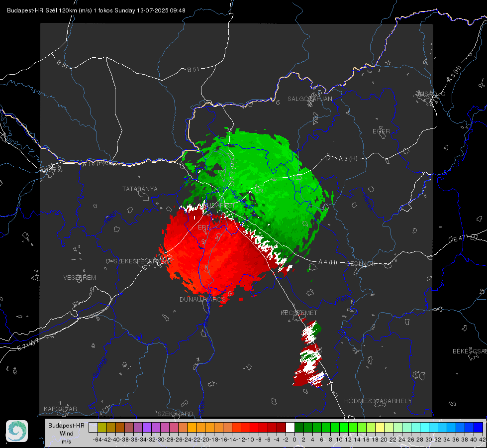
Task: Click the VESZPRÉM city label
Action: point(80,277)
